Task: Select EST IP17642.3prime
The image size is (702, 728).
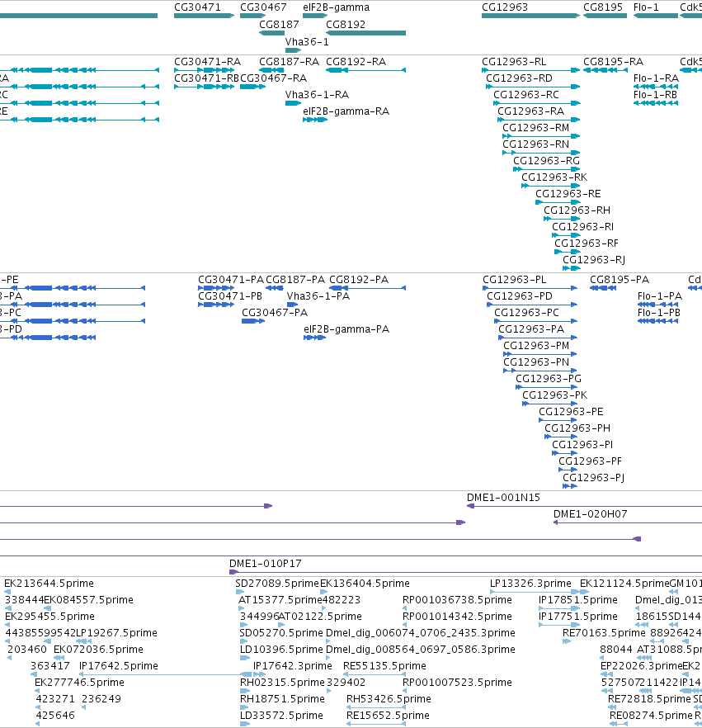Action: click(x=292, y=666)
